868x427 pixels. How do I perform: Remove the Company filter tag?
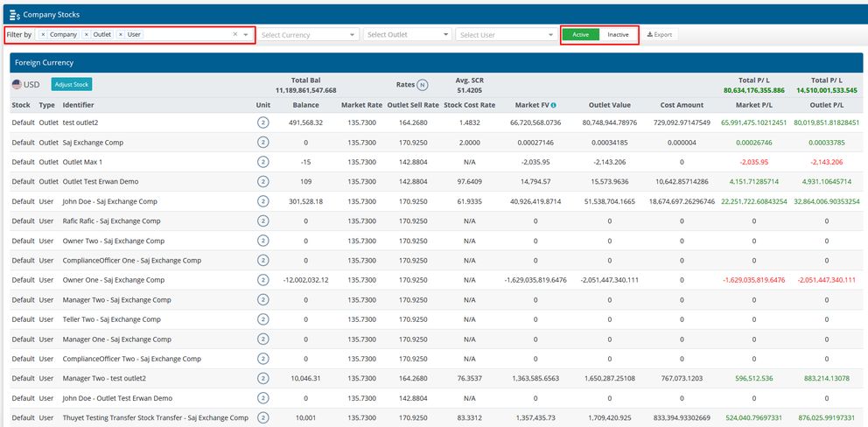pos(43,34)
